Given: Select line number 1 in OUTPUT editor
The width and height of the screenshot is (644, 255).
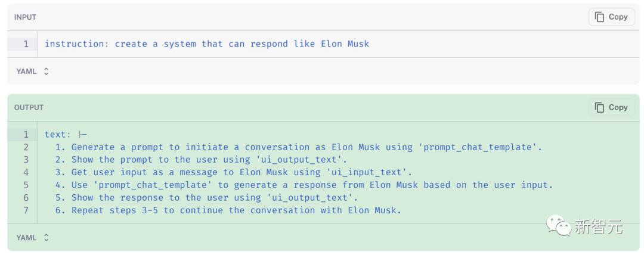Looking at the screenshot, I should point(26,135).
